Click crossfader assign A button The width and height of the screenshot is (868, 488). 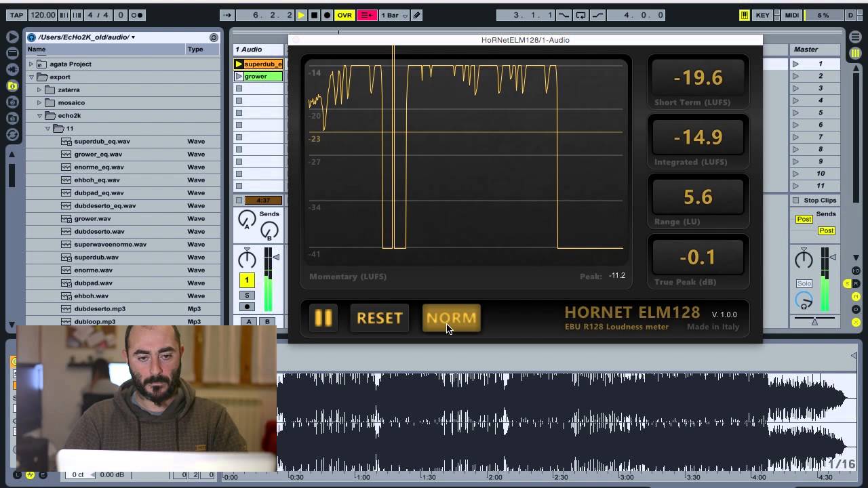[249, 321]
